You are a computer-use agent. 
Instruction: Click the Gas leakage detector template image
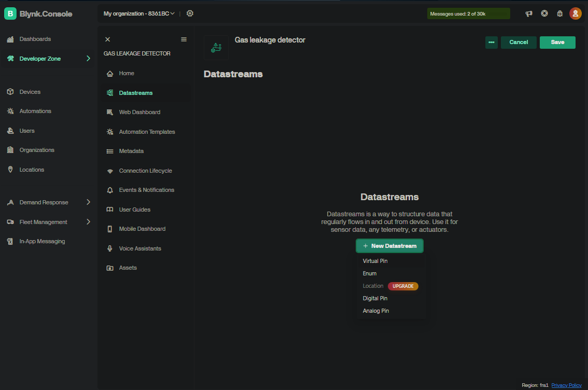pyautogui.click(x=216, y=48)
